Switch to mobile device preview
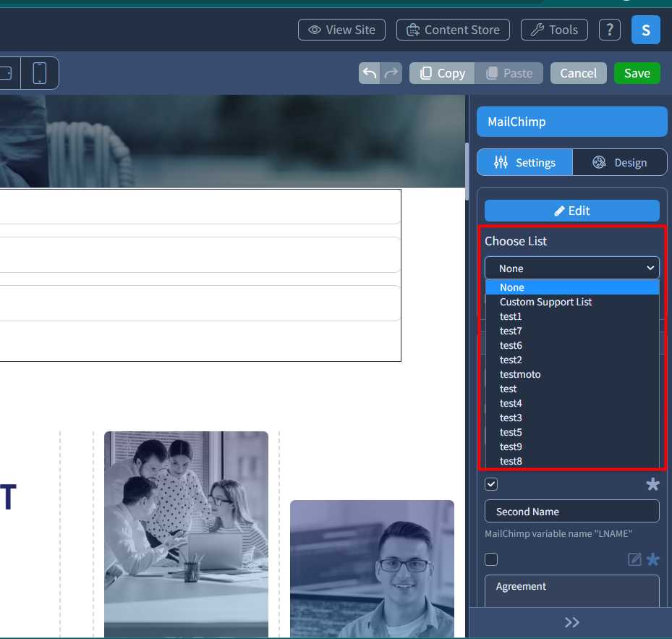 (40, 73)
